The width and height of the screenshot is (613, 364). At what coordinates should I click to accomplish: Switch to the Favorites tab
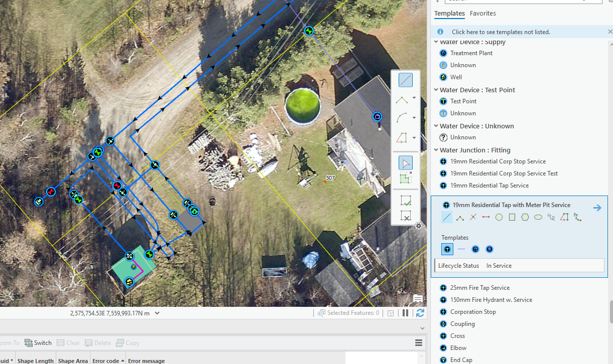[x=482, y=14]
